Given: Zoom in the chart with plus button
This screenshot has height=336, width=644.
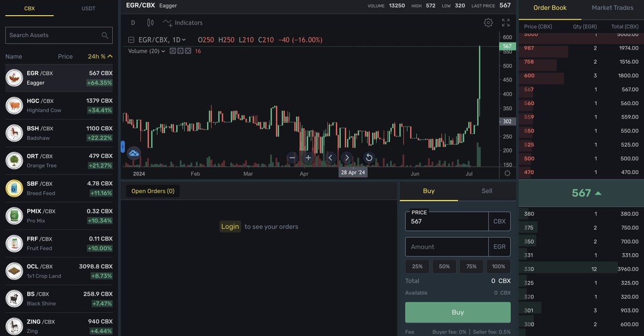Looking at the screenshot, I should tap(308, 158).
